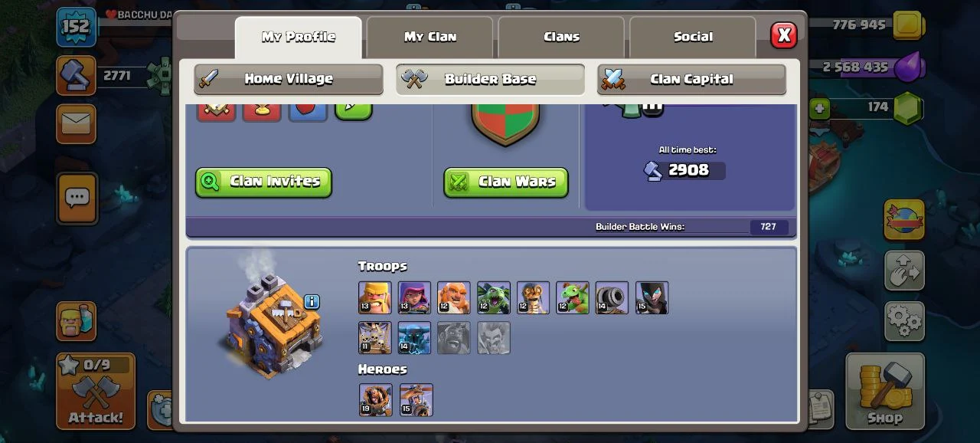Open Clan Wars
The image size is (980, 443).
point(506,182)
